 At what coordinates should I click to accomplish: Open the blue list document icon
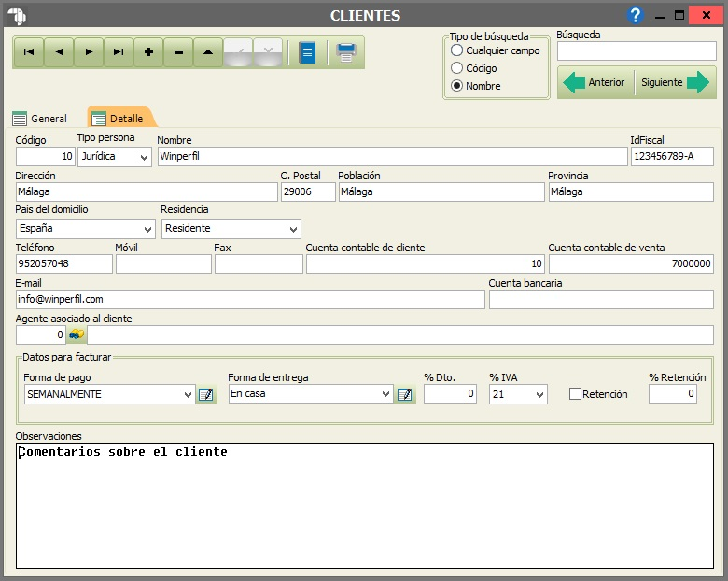307,52
